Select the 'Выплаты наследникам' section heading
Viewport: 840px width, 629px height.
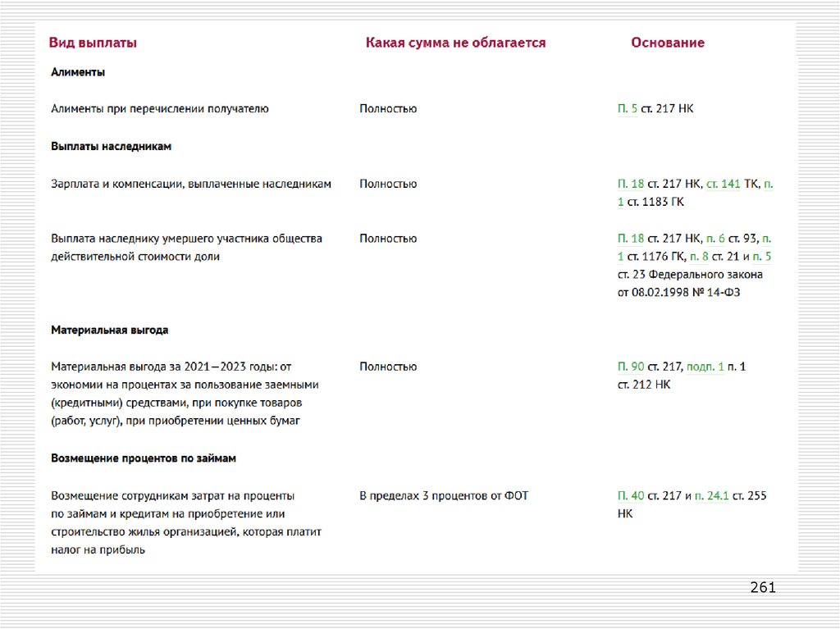click(x=111, y=146)
